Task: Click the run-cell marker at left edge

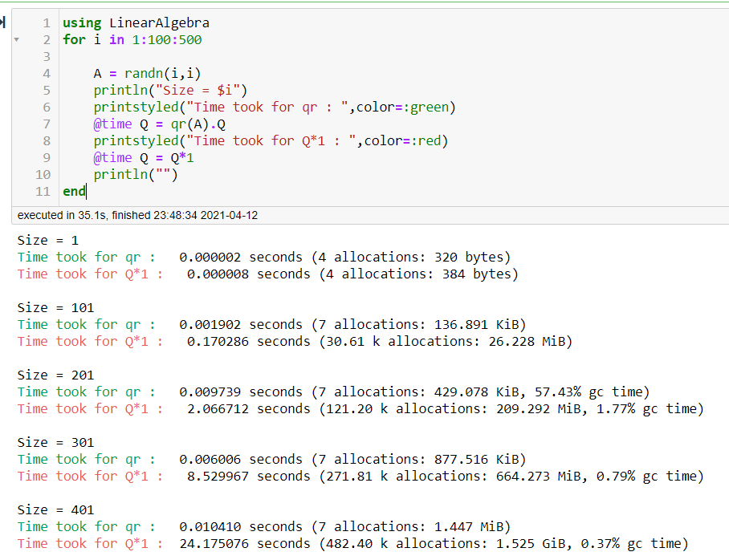Action: pos(2,22)
